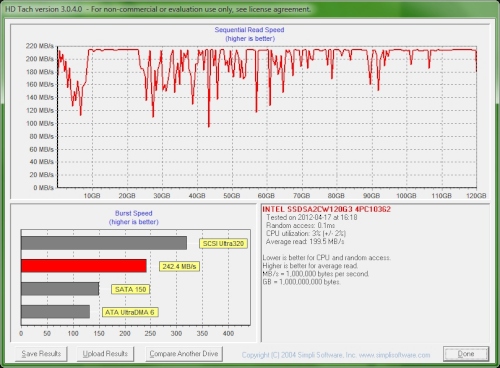Click the SCSI Ultra320 yellow label
This screenshot has width=500, height=368.
point(223,243)
